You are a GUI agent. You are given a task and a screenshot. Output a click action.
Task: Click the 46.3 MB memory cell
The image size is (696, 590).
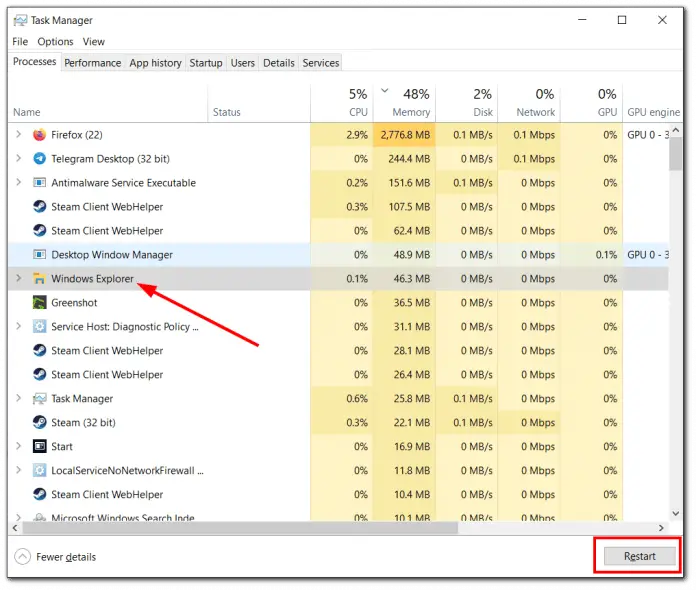pyautogui.click(x=404, y=278)
